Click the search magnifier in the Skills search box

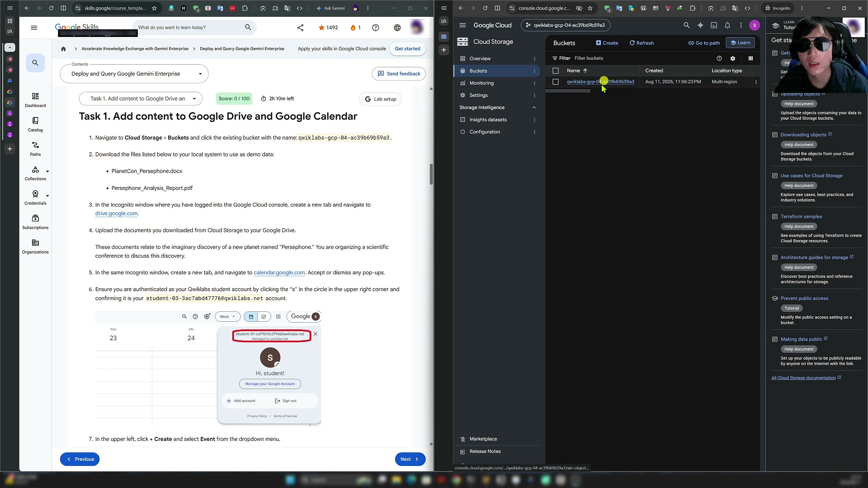tap(248, 28)
